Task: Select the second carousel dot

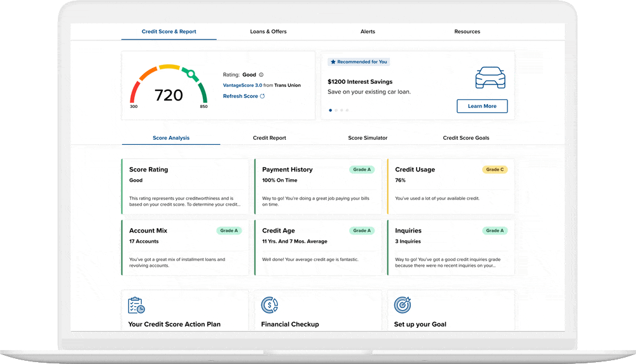Action: pyautogui.click(x=336, y=111)
